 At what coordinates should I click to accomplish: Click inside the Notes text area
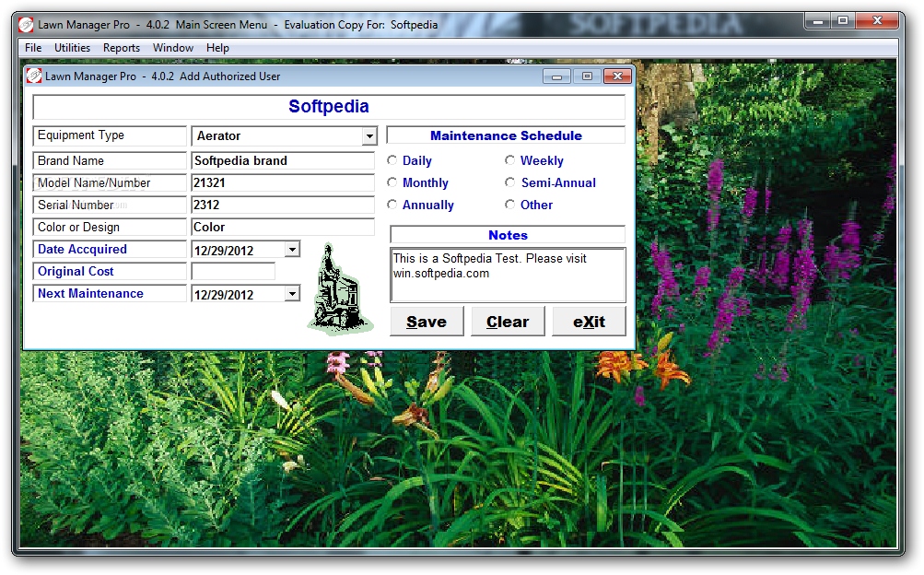[508, 276]
